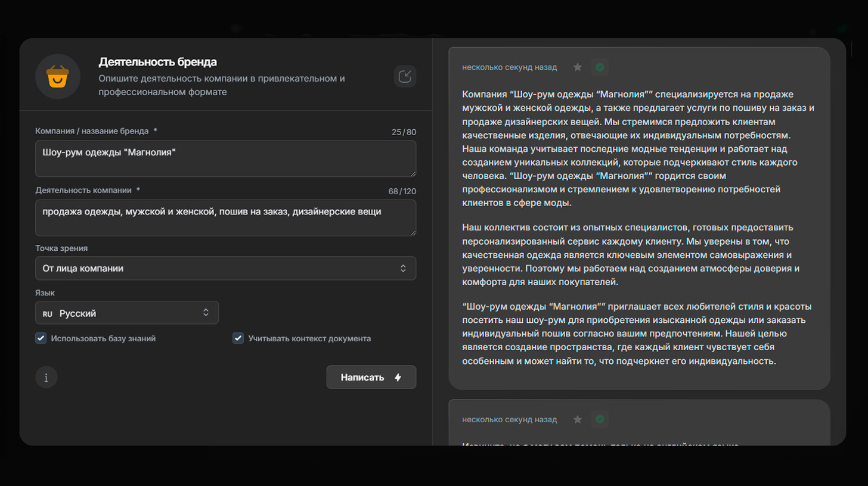Viewport: 868px width, 486px height.
Task: Click the 'Написать' button
Action: tap(371, 377)
